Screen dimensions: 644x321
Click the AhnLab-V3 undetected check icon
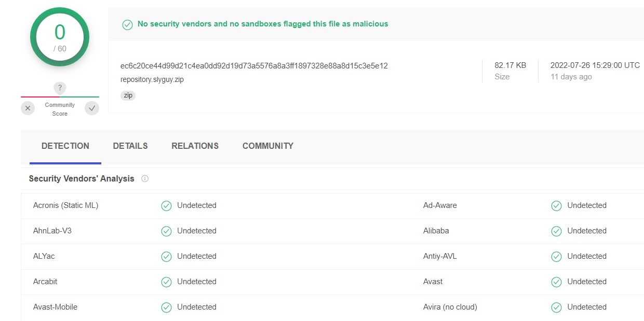pos(166,231)
